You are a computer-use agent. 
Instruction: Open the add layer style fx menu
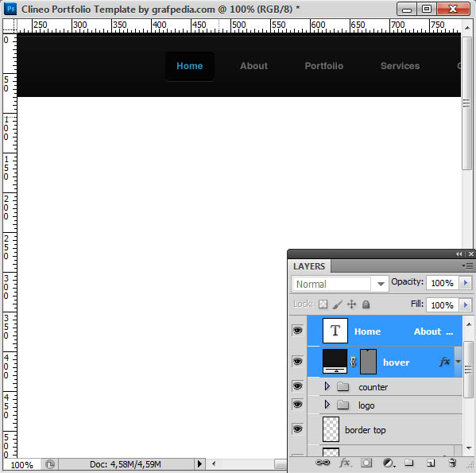345,463
